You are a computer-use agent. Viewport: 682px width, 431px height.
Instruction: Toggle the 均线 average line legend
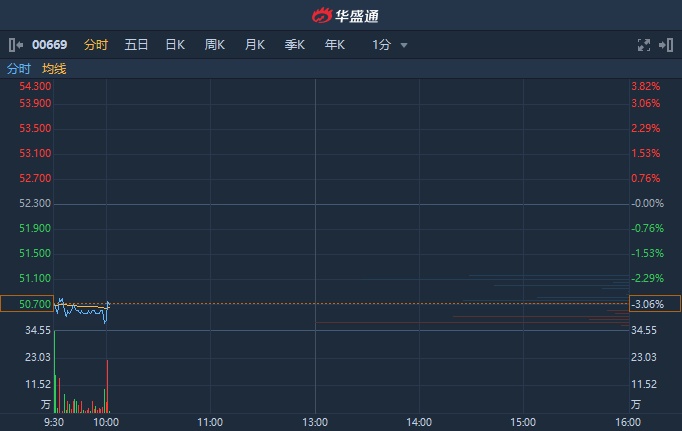tap(54, 69)
